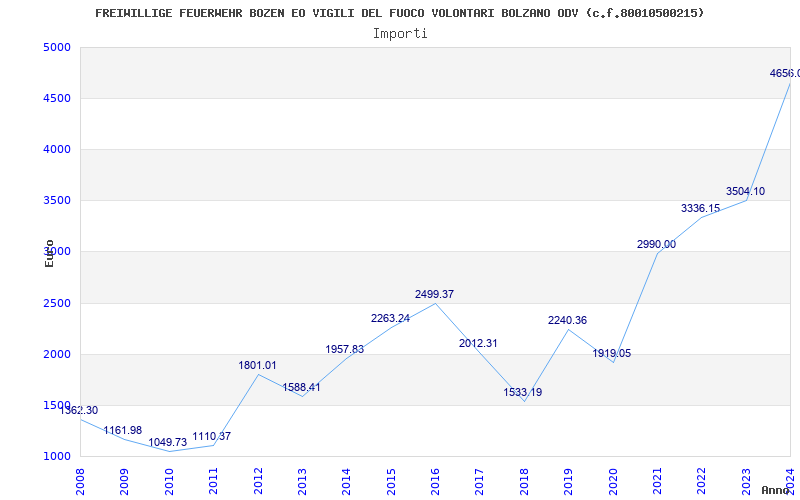This screenshot has height=500, width=800.
Task: Click x-axis year 2009
Action: [x=124, y=481]
